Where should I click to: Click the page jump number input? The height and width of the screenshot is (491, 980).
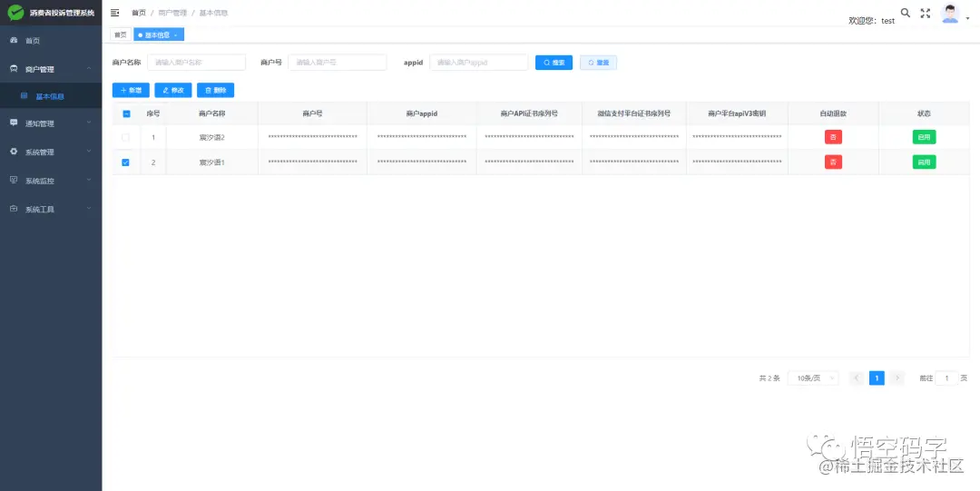[946, 378]
